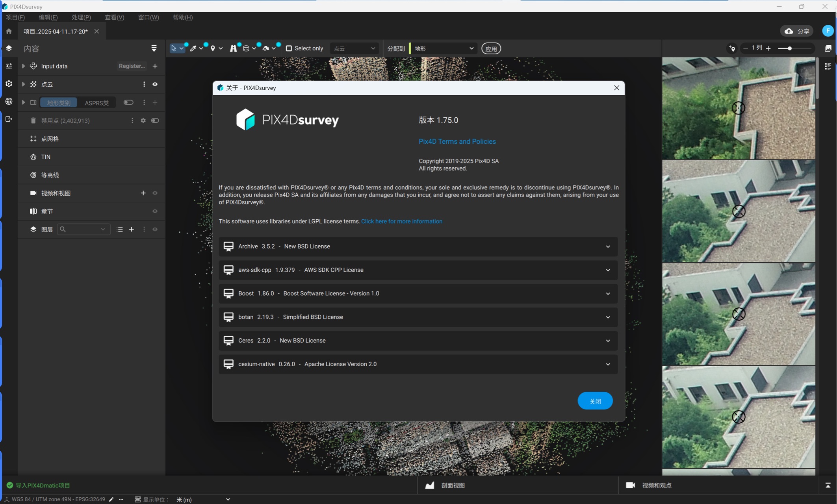Screen dimensions: 837x504
Task: Click the Share cloud button
Action: click(x=797, y=31)
